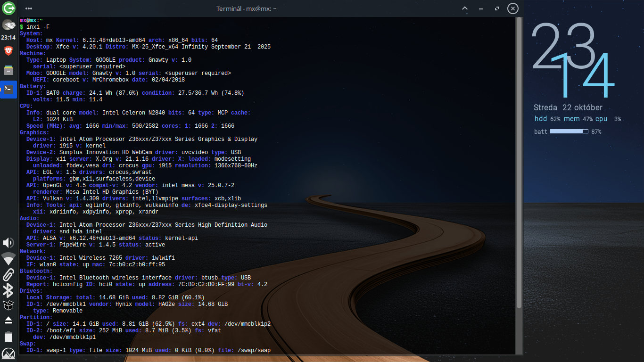Click the MAC address '7c:b0:c2:b0:ff:95'
Screen dimensions: 644x362
pyautogui.click(x=137, y=264)
